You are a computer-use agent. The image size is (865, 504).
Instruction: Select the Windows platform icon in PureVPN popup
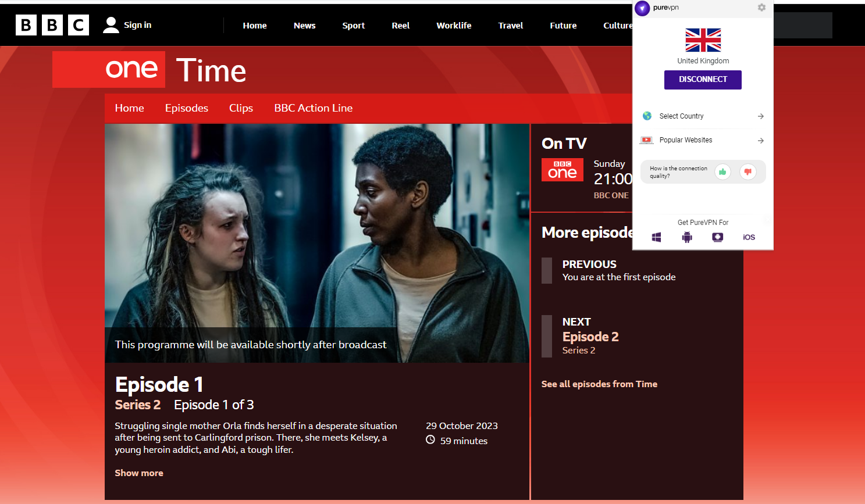pyautogui.click(x=656, y=237)
